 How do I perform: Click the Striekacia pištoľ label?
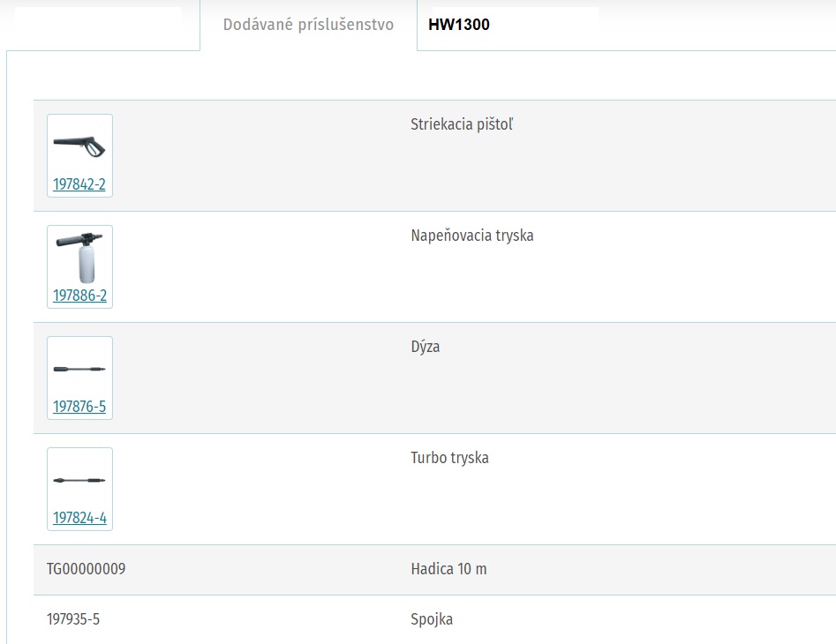pos(462,124)
